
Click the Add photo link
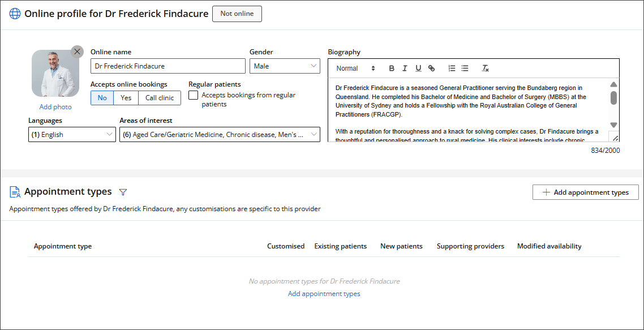(55, 106)
